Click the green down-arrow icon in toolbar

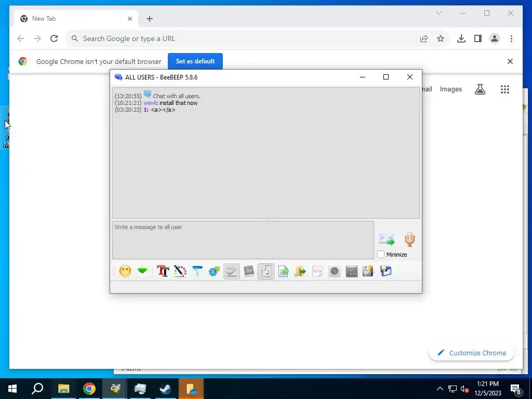click(142, 271)
